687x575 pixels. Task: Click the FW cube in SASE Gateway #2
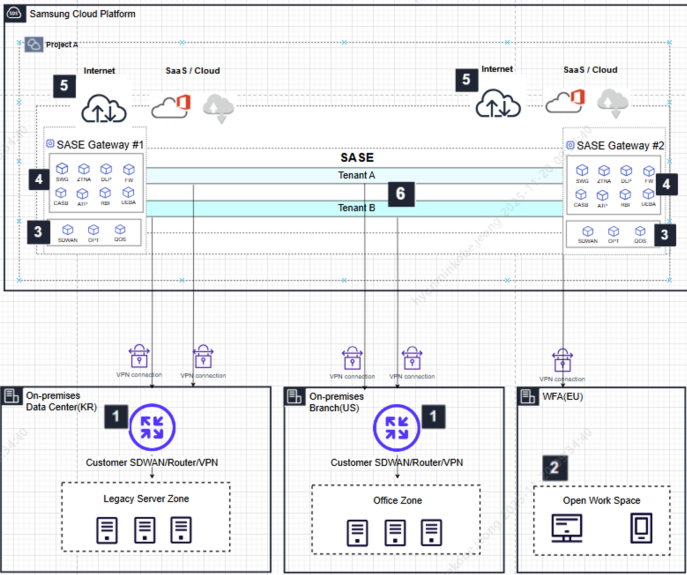tap(649, 171)
